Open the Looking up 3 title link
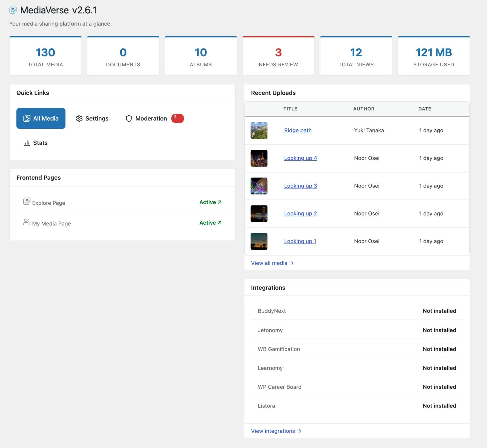The image size is (487, 448). [x=300, y=186]
